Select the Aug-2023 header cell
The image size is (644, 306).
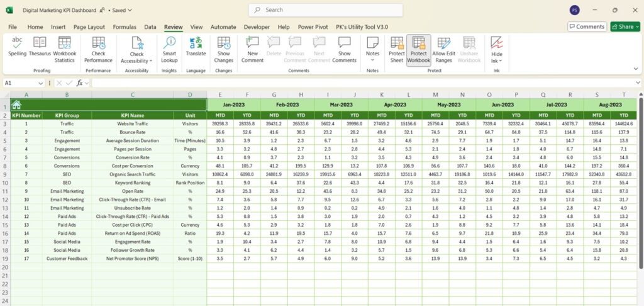(x=610, y=105)
